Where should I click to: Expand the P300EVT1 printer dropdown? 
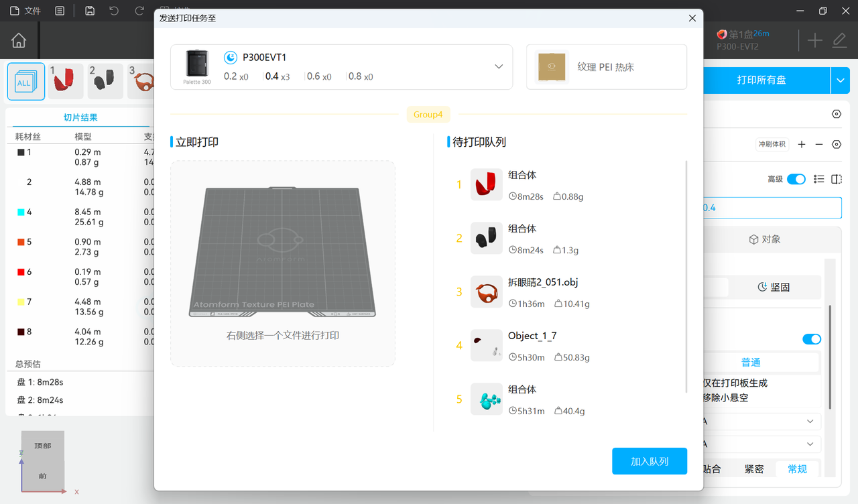click(x=499, y=66)
